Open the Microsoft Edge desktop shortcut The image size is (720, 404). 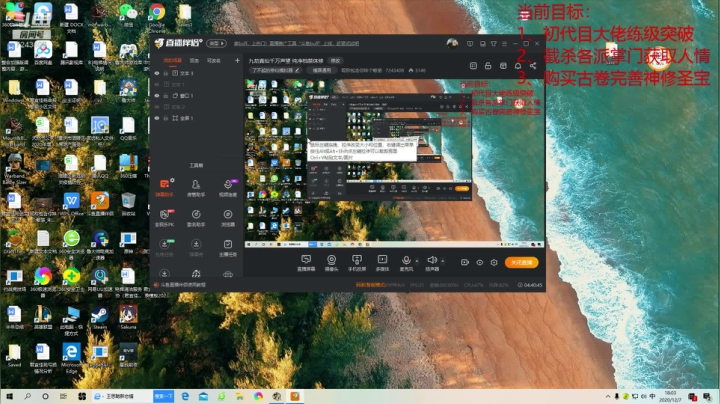pyautogui.click(x=71, y=358)
